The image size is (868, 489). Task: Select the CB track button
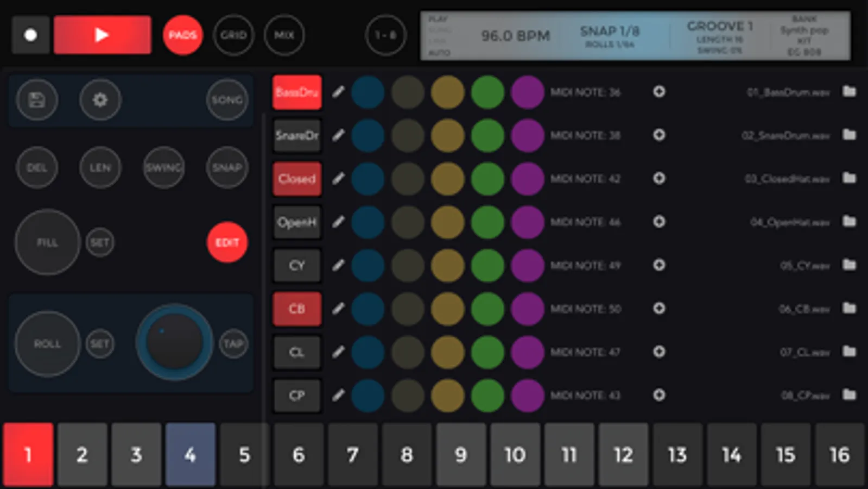(297, 309)
